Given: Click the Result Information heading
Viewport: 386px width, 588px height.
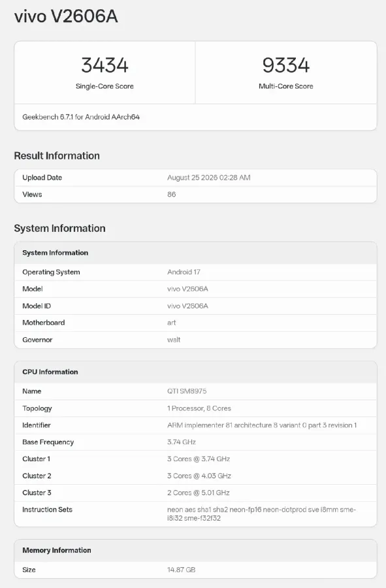Looking at the screenshot, I should [57, 155].
